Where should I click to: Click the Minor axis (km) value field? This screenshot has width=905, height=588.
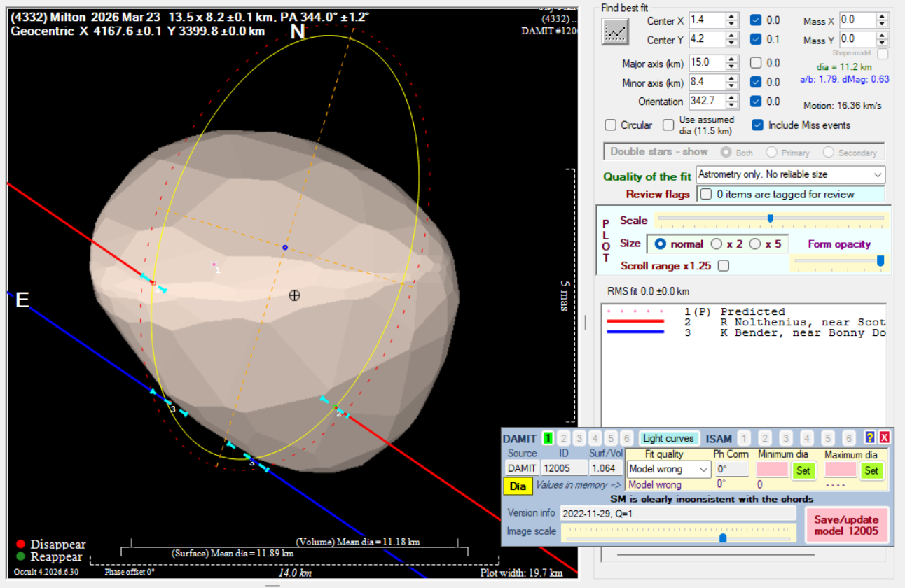click(707, 83)
